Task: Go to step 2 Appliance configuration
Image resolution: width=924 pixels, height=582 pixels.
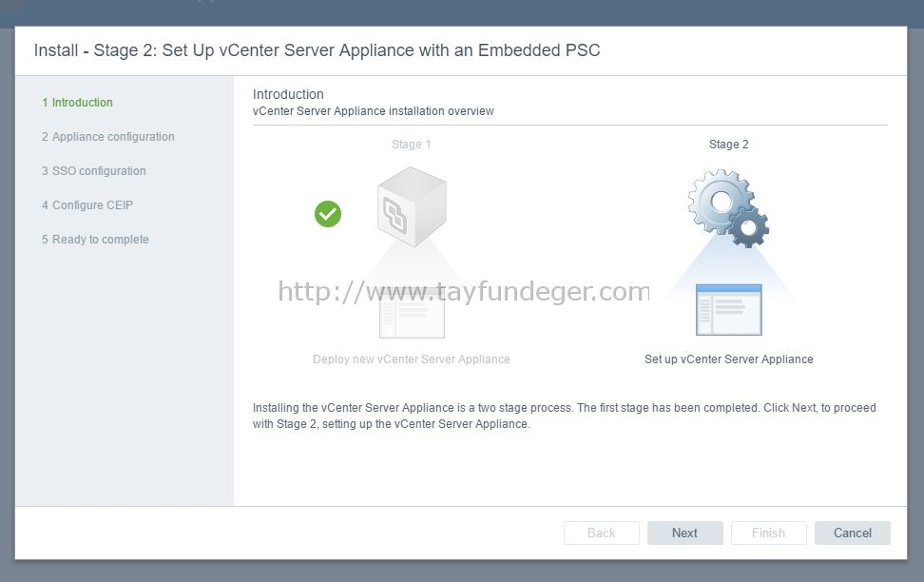Action: pos(107,137)
